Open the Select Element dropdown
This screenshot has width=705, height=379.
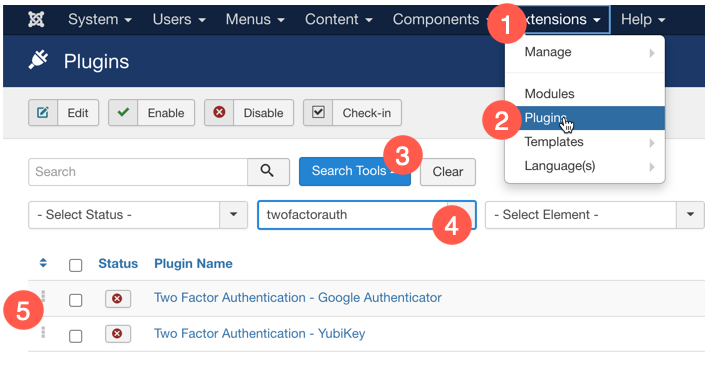(x=594, y=215)
